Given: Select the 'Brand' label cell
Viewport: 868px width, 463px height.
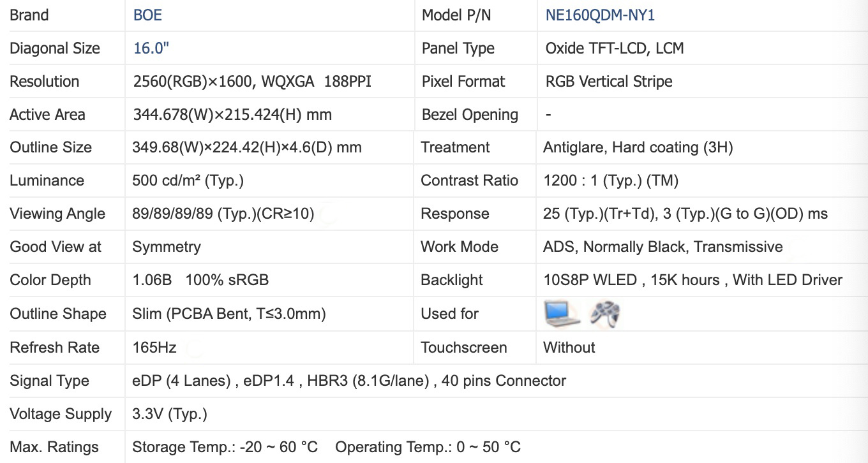Looking at the screenshot, I should [x=29, y=15].
